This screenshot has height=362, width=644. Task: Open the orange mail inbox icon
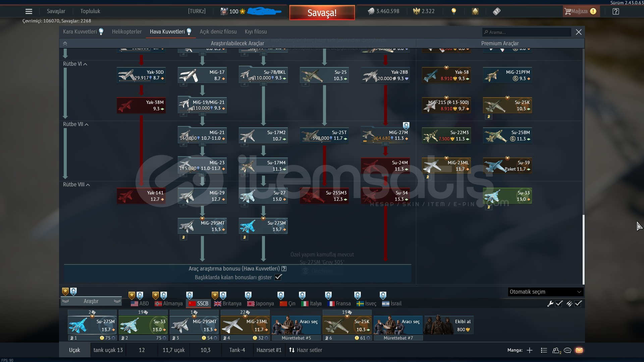[579, 350]
